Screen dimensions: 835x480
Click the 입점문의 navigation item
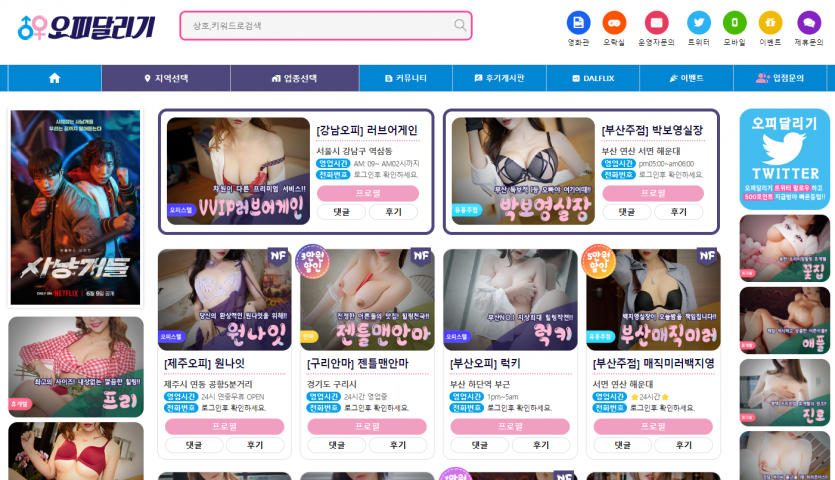pos(780,78)
